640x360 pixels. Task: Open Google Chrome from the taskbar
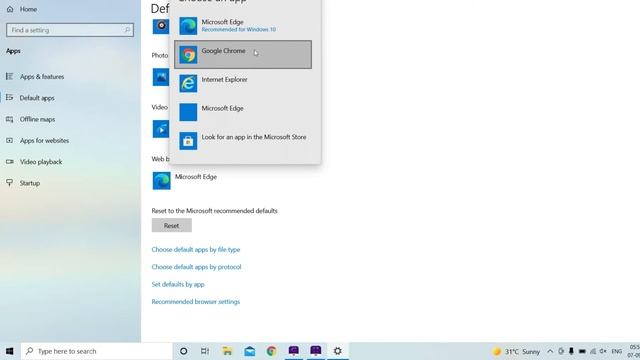pos(271,351)
